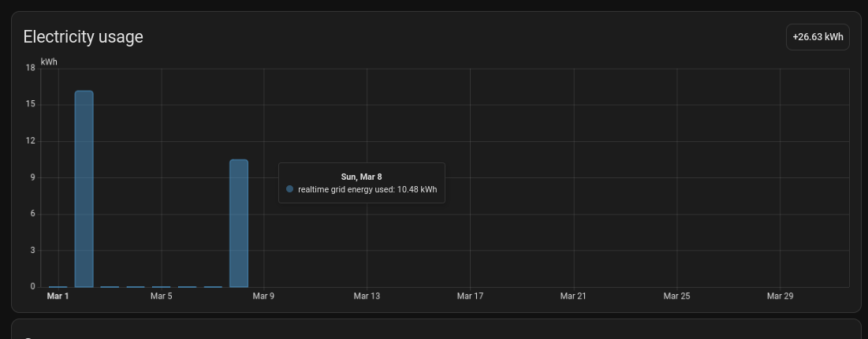The image size is (868, 339).
Task: Click the Sun, Mar 8 tooltip heading
Action: tap(361, 177)
